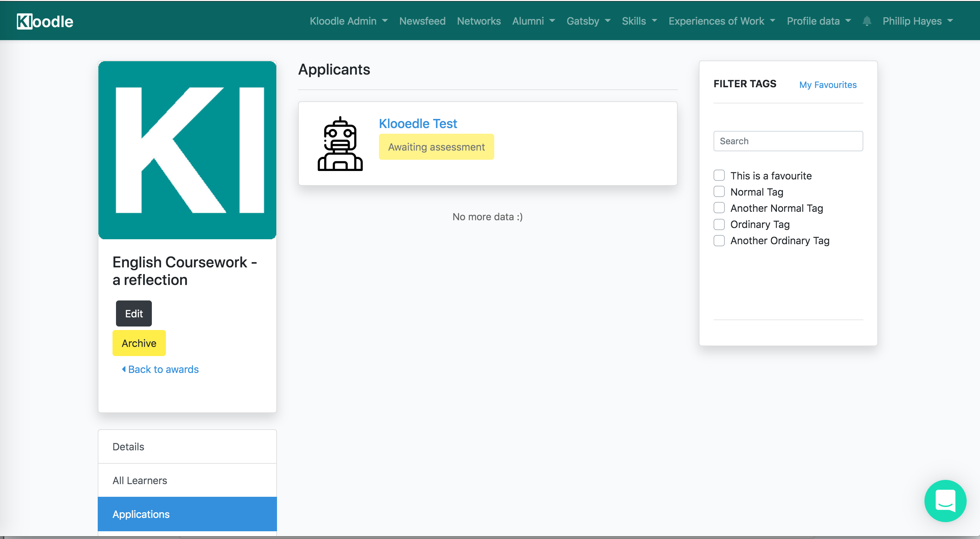Screen dimensions: 980x539
Task: Tick the Normal Tag checkbox
Action: tap(719, 192)
